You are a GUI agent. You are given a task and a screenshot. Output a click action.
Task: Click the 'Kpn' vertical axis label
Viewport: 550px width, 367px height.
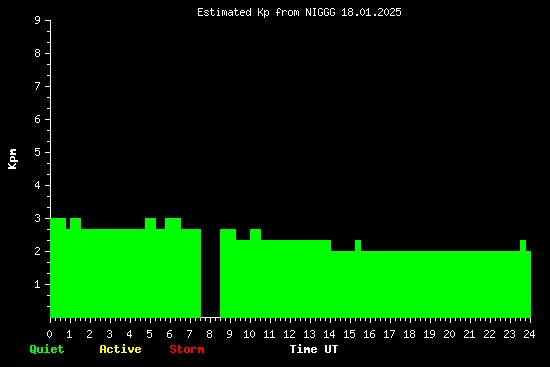(13, 159)
